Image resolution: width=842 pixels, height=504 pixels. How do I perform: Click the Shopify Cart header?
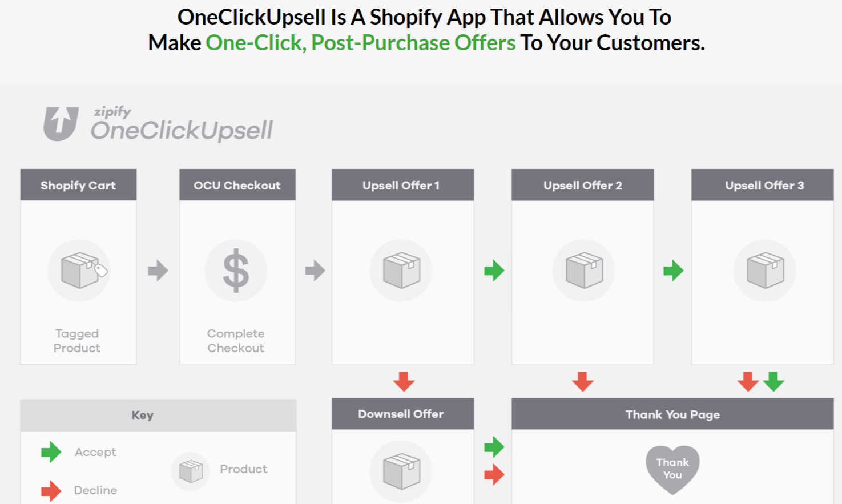click(78, 185)
